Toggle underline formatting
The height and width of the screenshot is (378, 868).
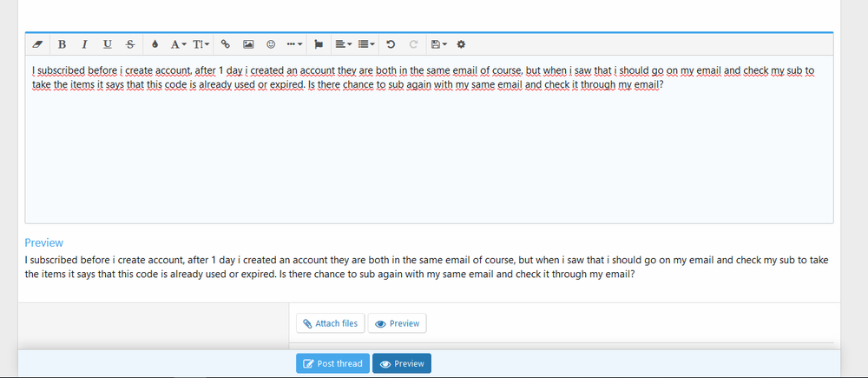tap(108, 43)
